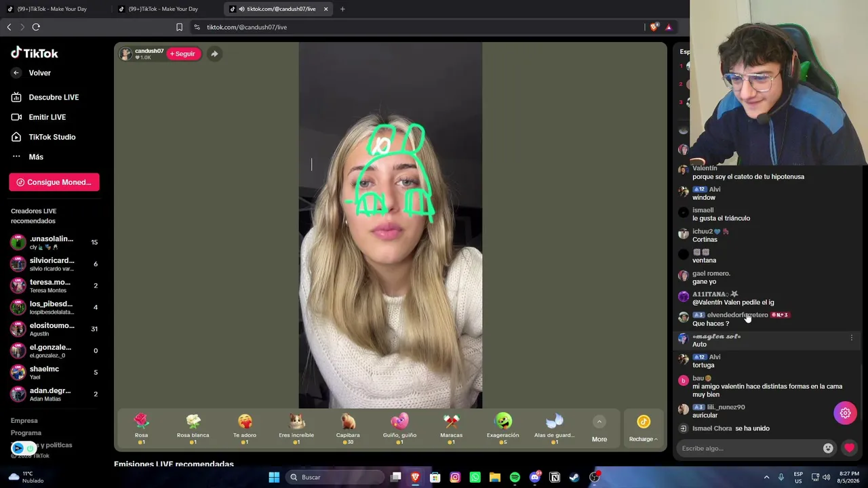
Task: Open live chat settings gear
Action: coord(845,413)
